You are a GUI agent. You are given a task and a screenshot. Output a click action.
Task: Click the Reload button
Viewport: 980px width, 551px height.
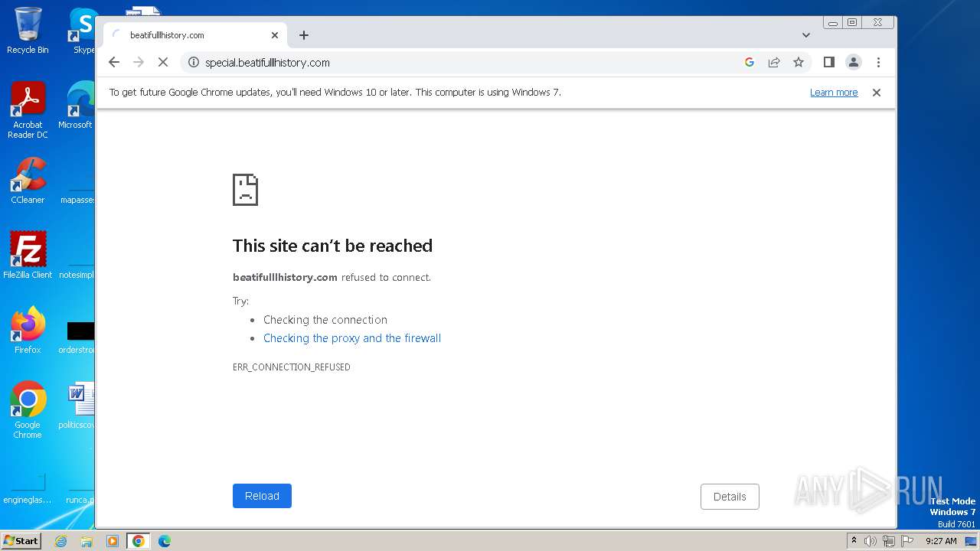[x=262, y=496]
